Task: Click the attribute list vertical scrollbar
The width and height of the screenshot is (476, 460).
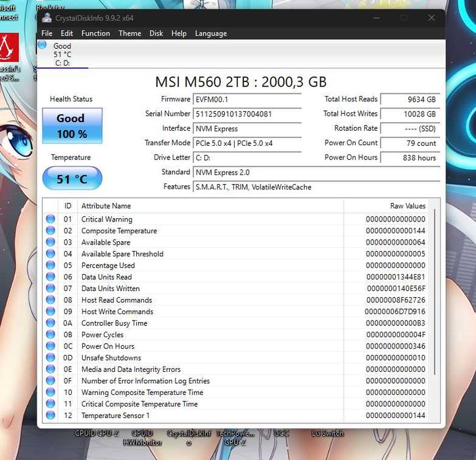Action: [435, 291]
